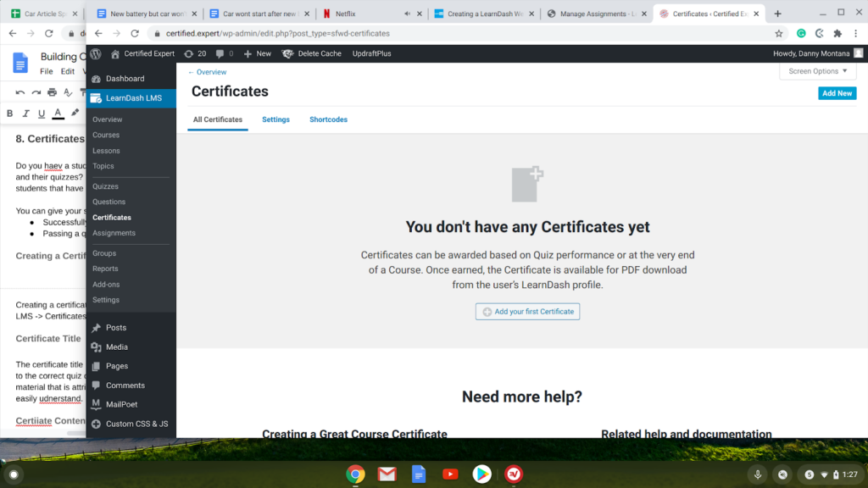Open Groups in LearnDash submenu
868x488 pixels.
(104, 253)
